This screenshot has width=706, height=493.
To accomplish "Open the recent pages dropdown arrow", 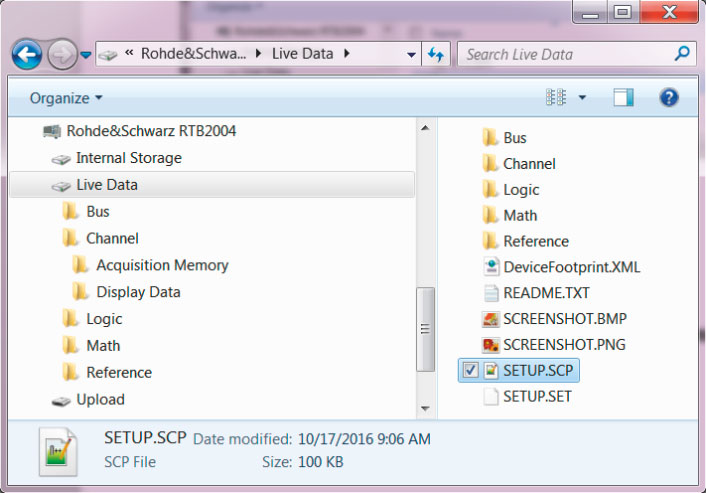I will coord(86,55).
